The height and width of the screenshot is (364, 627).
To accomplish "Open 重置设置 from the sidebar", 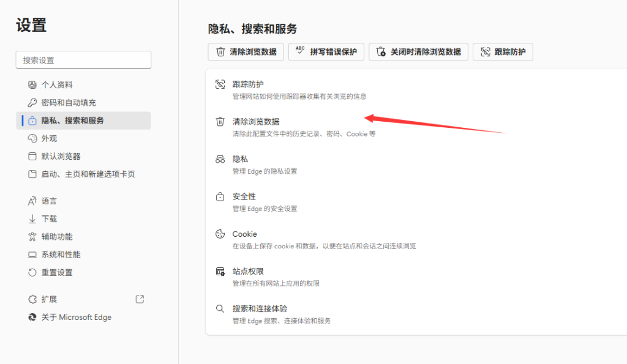I will click(x=57, y=272).
